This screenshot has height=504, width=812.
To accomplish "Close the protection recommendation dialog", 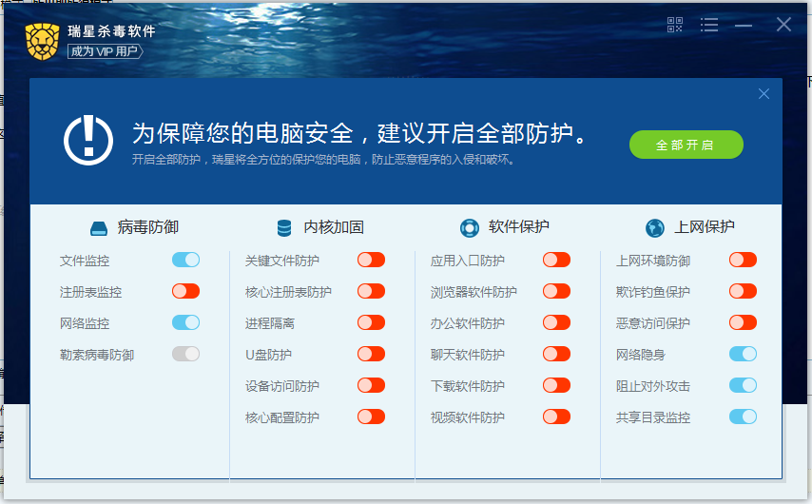I will point(764,94).
